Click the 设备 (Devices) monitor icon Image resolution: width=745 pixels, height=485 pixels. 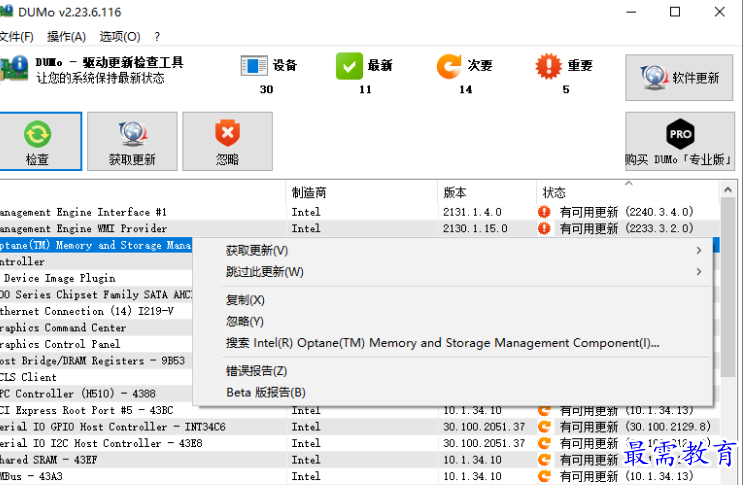pyautogui.click(x=254, y=66)
